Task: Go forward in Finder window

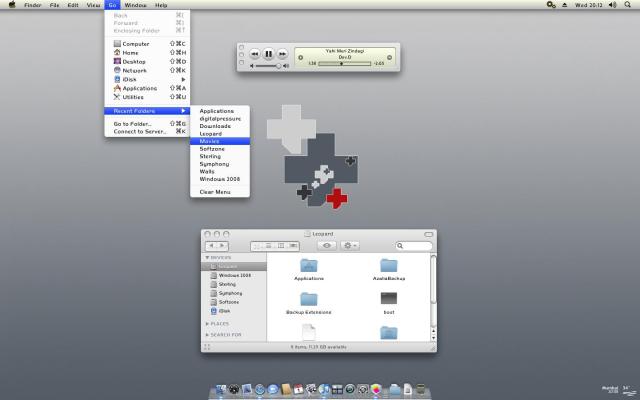Action: point(222,246)
